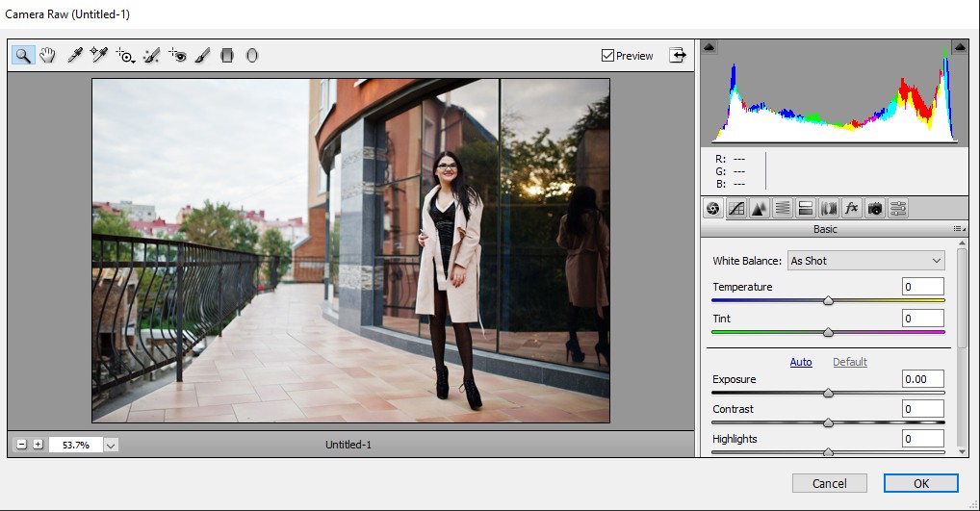The height and width of the screenshot is (511, 980).
Task: Select the Radial Filter tool
Action: tap(252, 56)
